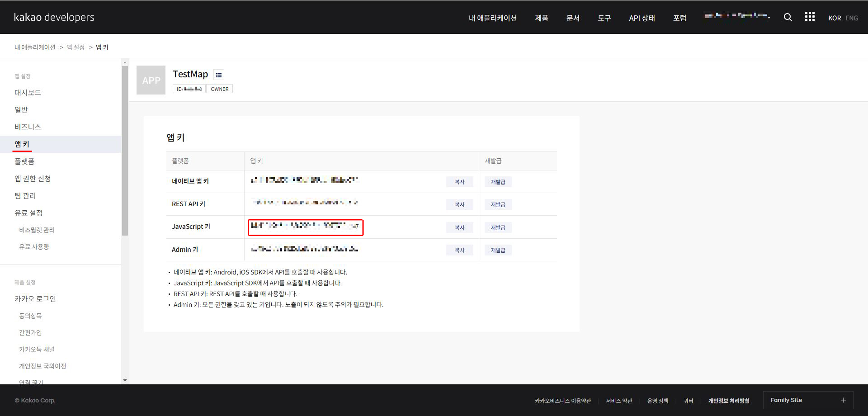The image size is (868, 416).
Task: Copy the 네이티브 앱 키 with 복사
Action: 459,182
